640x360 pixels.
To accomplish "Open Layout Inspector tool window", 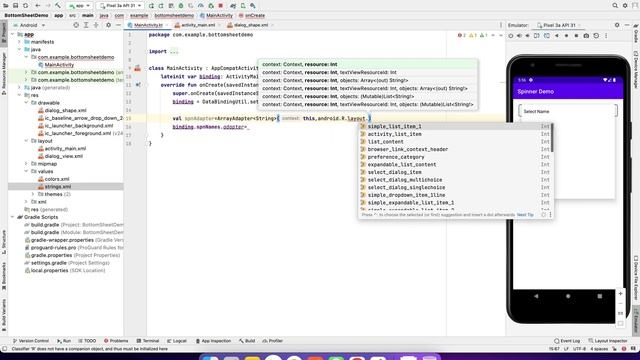I will (607, 341).
